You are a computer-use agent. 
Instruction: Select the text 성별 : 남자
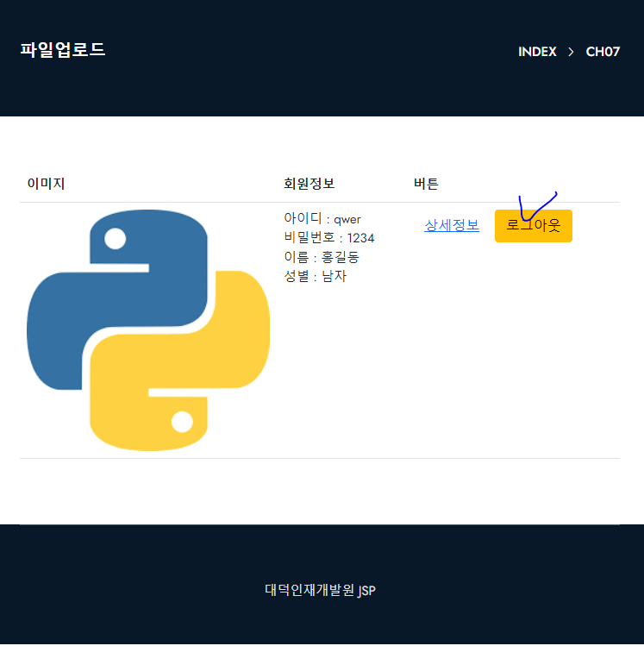coord(316,276)
